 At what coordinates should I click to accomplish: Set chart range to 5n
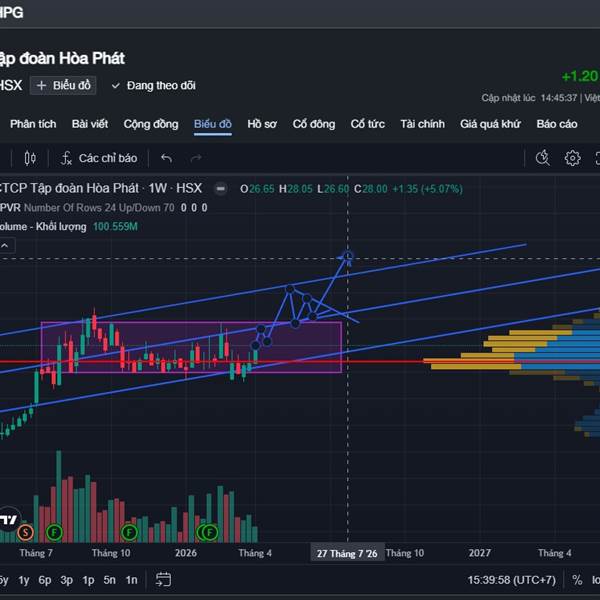[x=109, y=580]
